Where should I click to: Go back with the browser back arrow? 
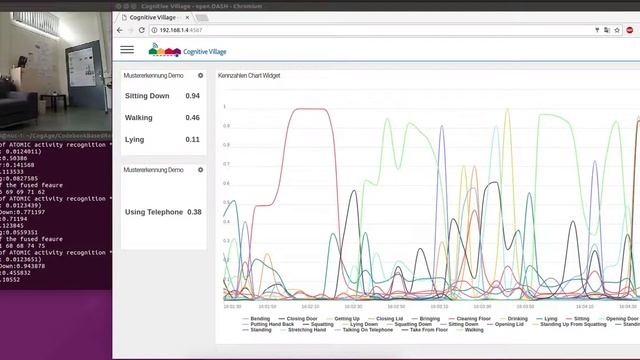[120, 30]
